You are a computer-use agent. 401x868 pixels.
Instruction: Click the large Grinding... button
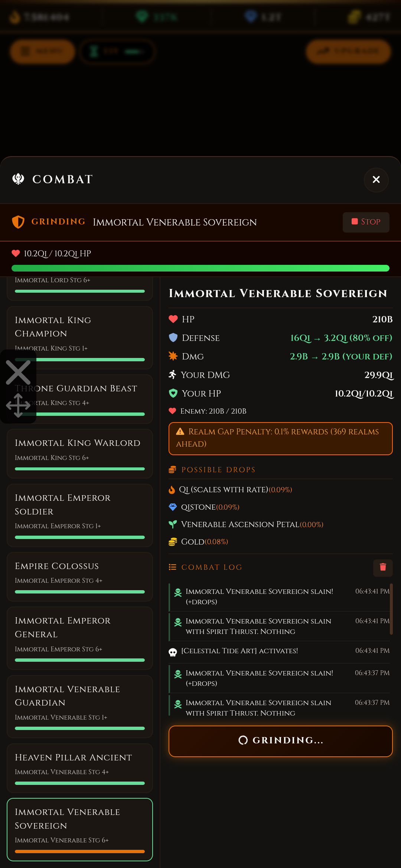click(281, 741)
